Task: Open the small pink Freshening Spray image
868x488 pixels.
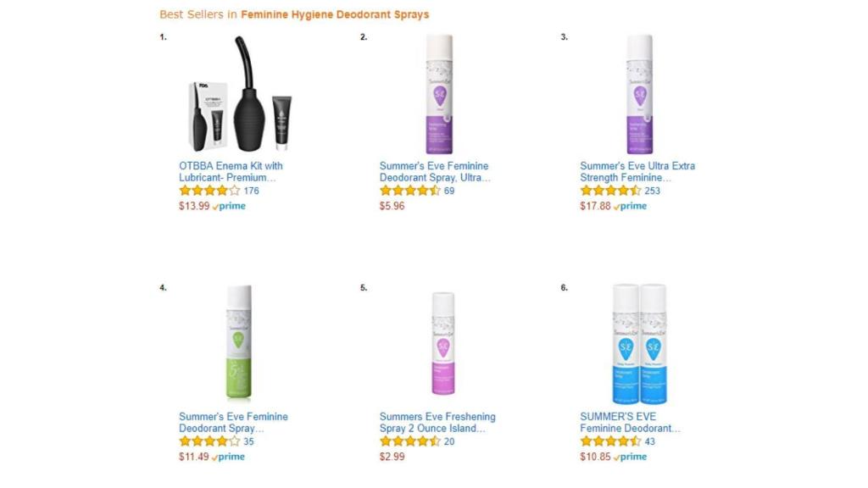Action: [442, 344]
